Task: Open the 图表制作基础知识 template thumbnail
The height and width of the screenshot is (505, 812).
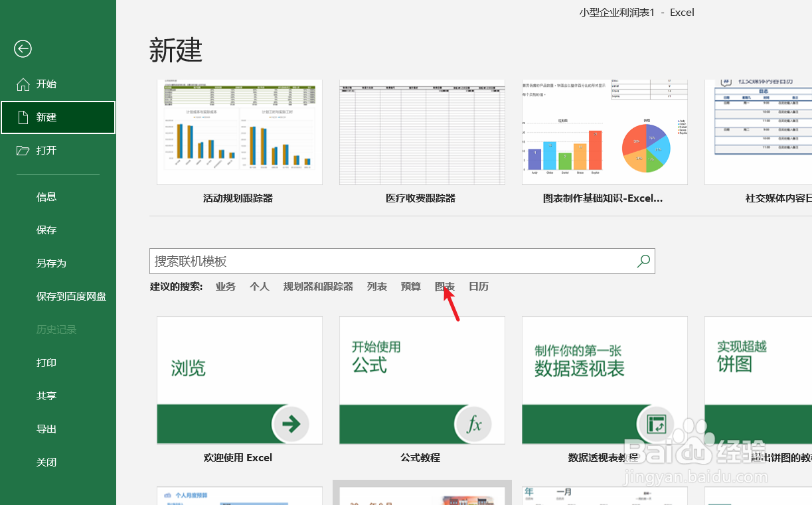Action: pos(605,132)
